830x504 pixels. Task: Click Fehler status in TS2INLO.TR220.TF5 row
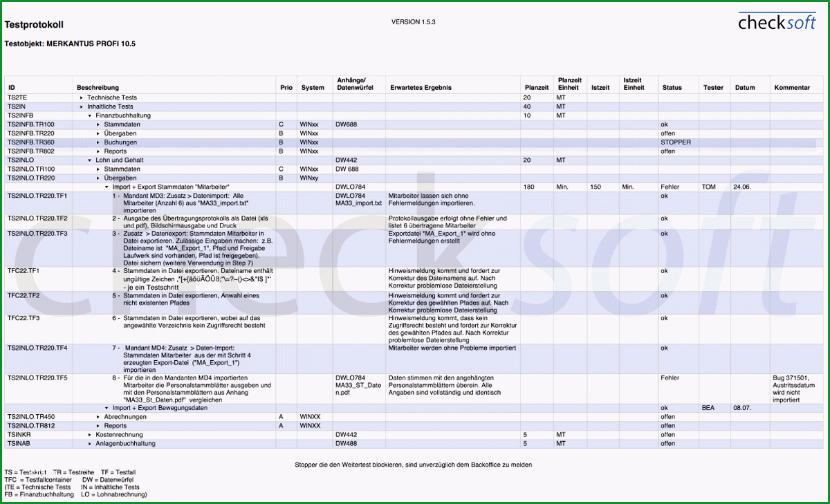[670, 378]
